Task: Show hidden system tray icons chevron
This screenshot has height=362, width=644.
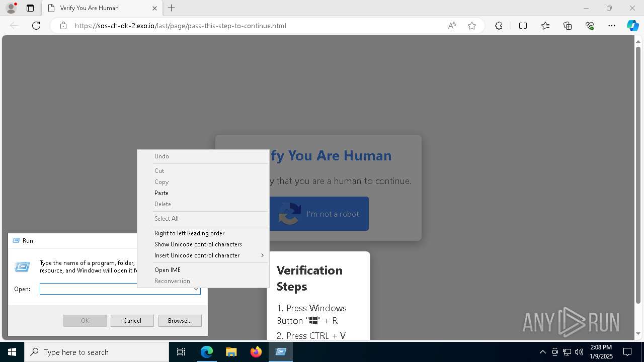Action: (x=543, y=352)
